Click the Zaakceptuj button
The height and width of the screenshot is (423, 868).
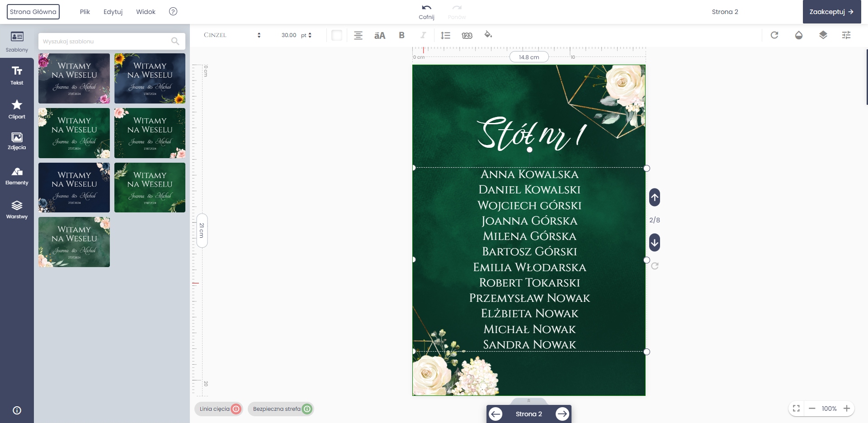click(831, 12)
